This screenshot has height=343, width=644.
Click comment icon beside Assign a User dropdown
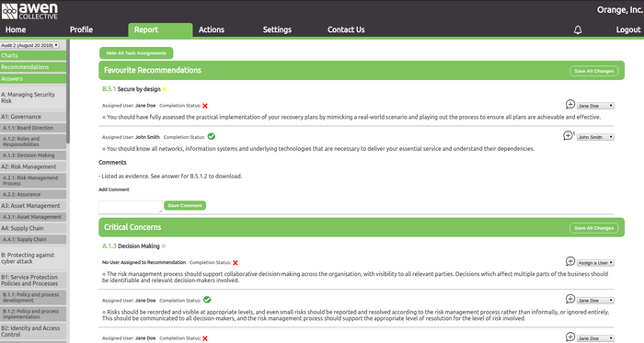(x=570, y=261)
